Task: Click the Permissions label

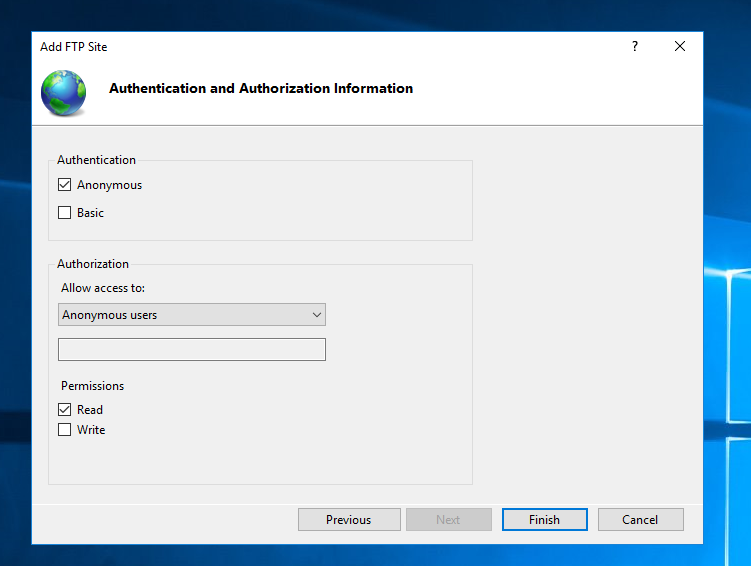Action: coord(92,386)
